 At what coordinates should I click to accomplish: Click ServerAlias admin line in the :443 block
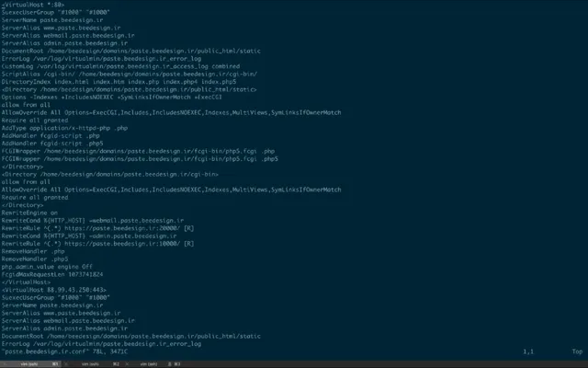(64, 328)
